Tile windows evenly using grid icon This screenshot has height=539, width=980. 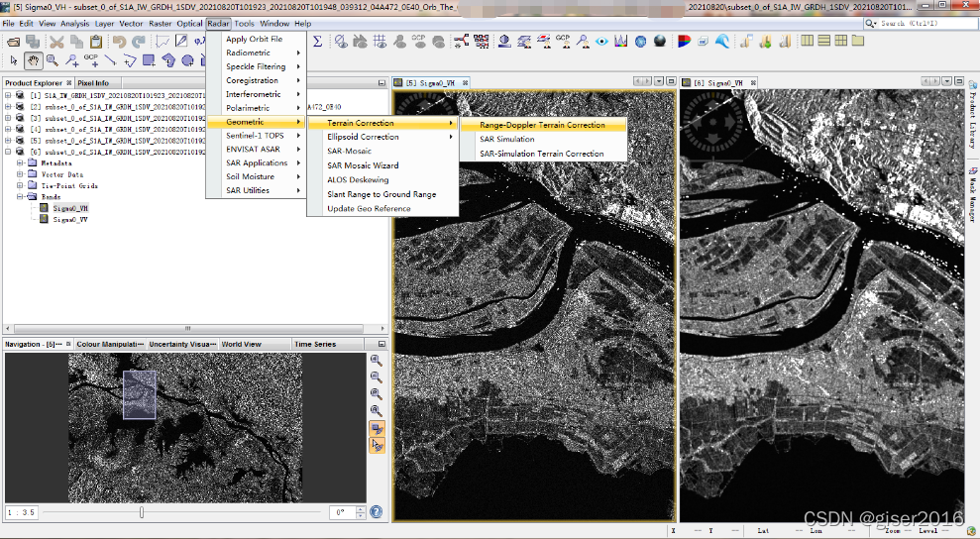840,41
